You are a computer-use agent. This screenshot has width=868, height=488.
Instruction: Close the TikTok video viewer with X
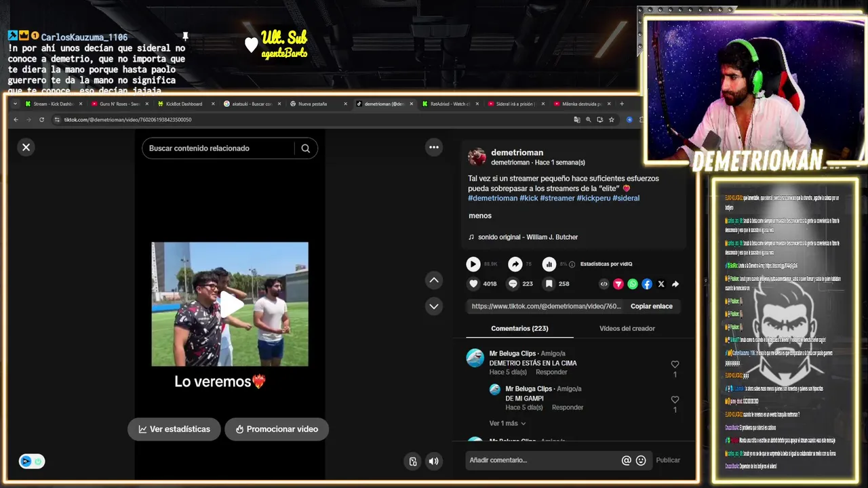tap(26, 147)
